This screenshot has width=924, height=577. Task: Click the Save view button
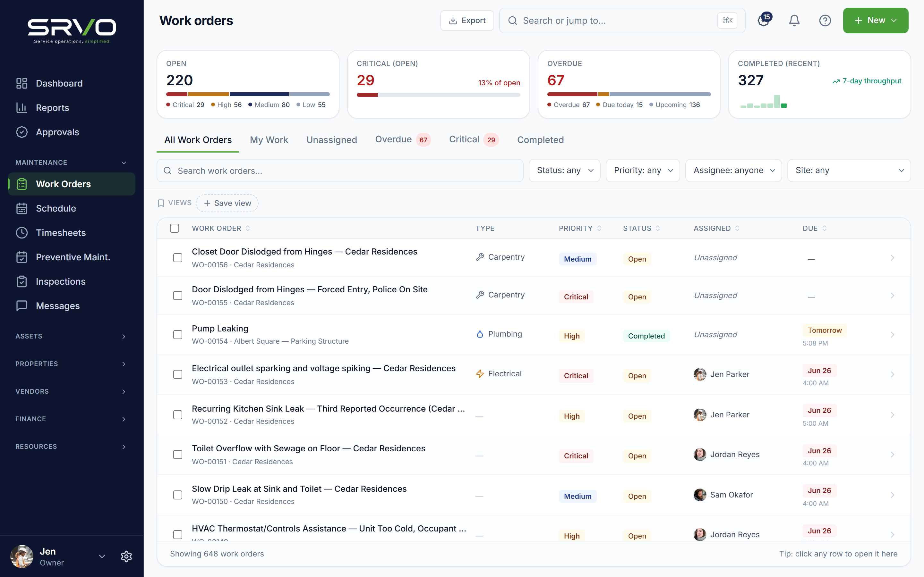(227, 203)
